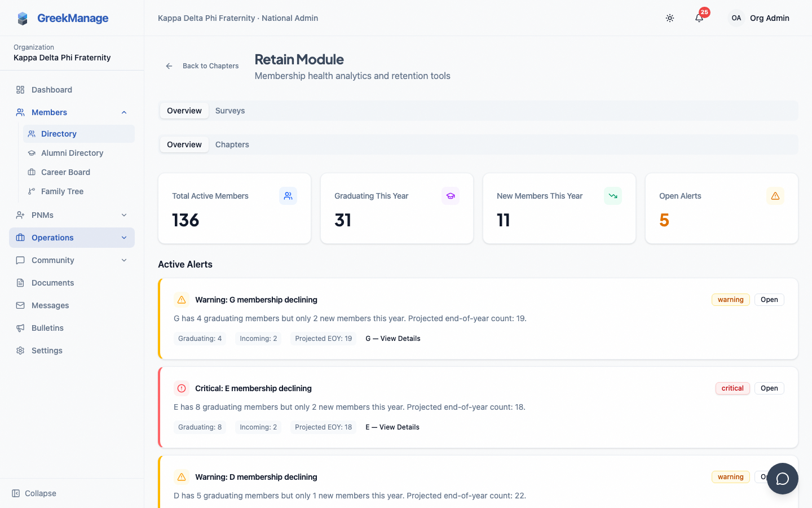Click the Directory people icon
The image size is (812, 508).
32,134
